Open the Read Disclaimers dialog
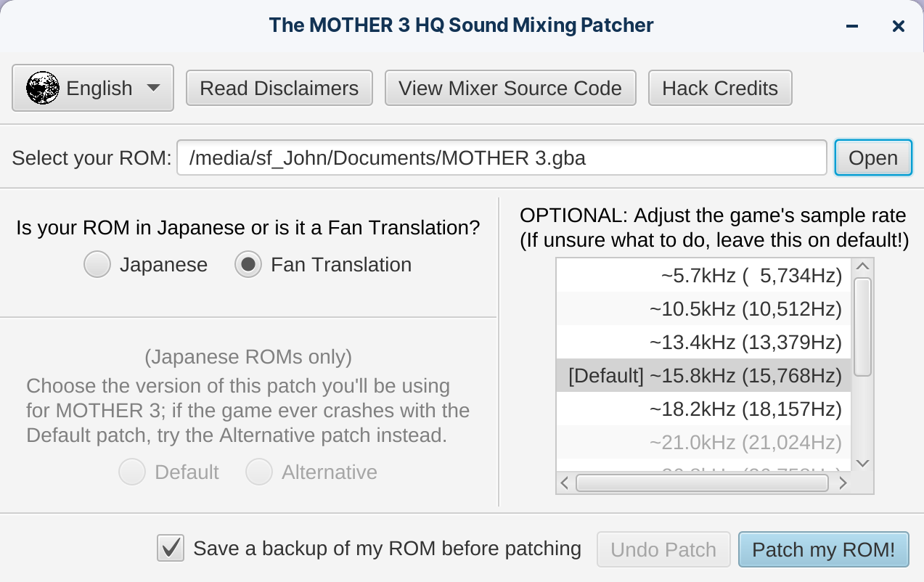The height and width of the screenshot is (582, 924). pyautogui.click(x=279, y=88)
